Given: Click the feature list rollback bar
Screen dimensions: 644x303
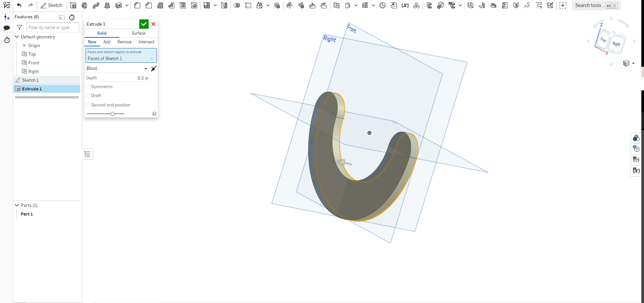Looking at the screenshot, I should click(x=47, y=97).
